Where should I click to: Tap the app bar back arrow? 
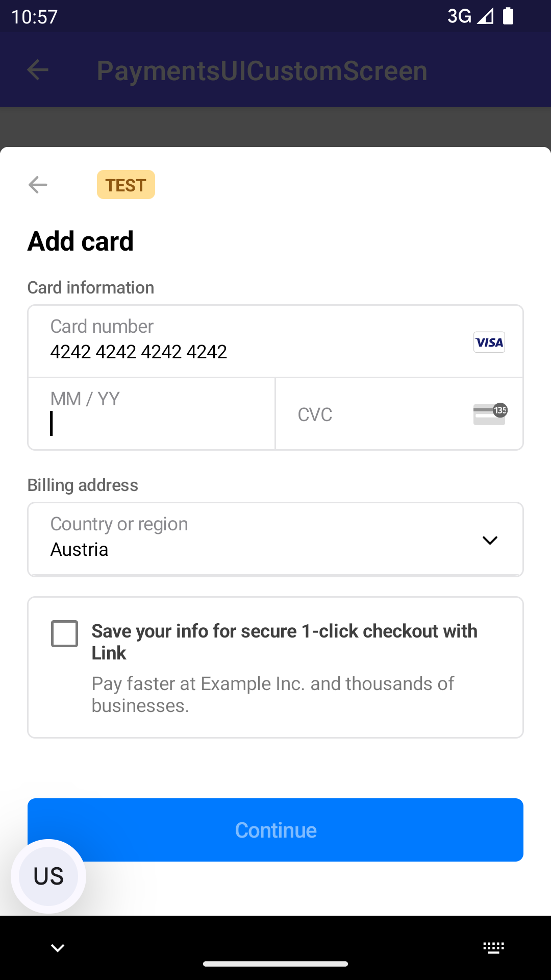tap(38, 70)
